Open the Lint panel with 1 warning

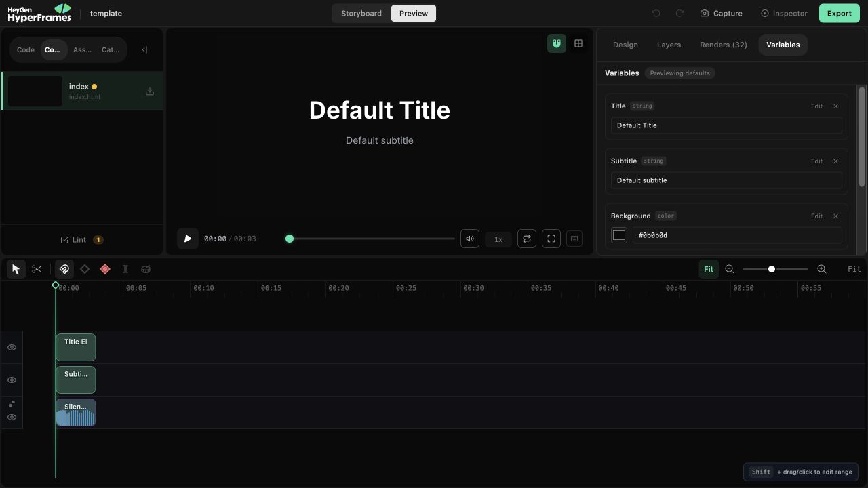coord(82,239)
